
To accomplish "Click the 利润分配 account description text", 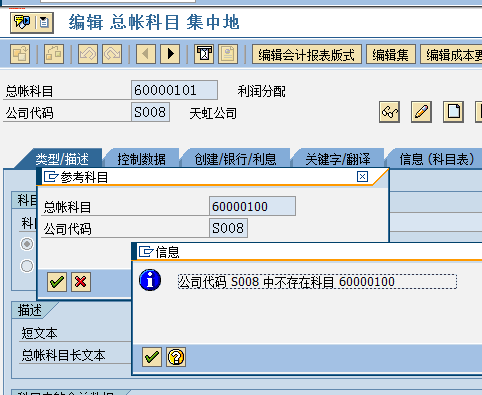I will (262, 91).
